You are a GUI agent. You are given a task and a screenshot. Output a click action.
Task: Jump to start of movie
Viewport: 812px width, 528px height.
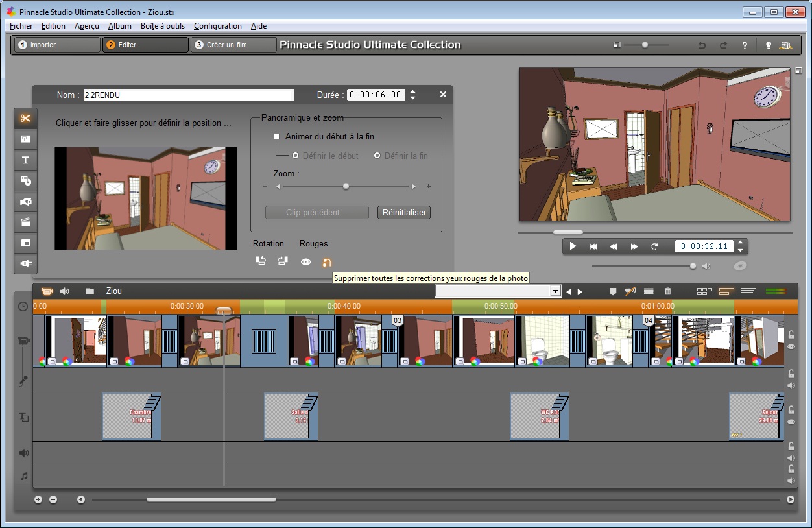(593, 246)
